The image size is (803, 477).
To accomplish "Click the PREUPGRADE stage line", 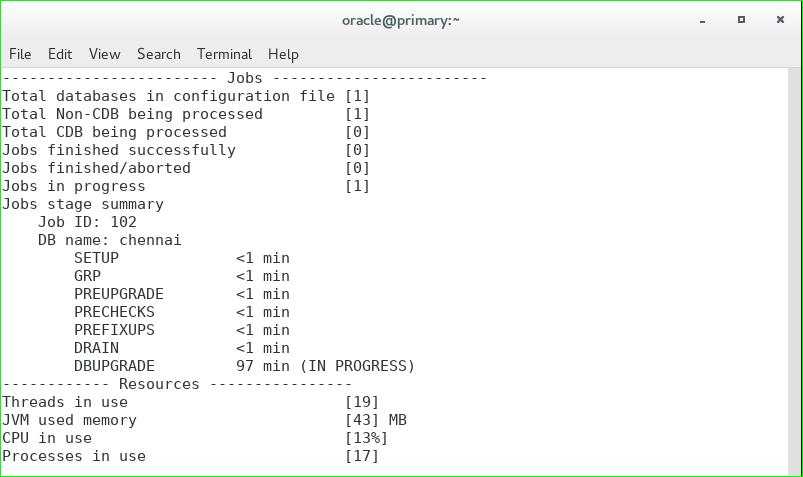I will click(x=181, y=294).
